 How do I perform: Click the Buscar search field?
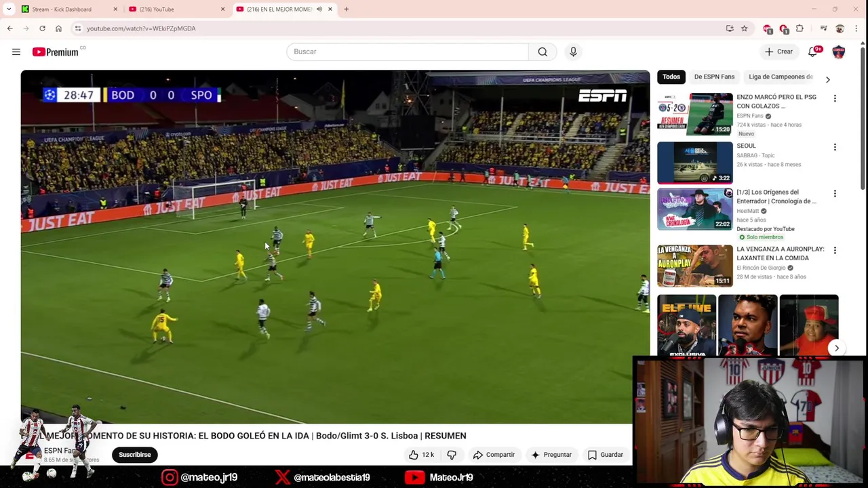click(408, 52)
